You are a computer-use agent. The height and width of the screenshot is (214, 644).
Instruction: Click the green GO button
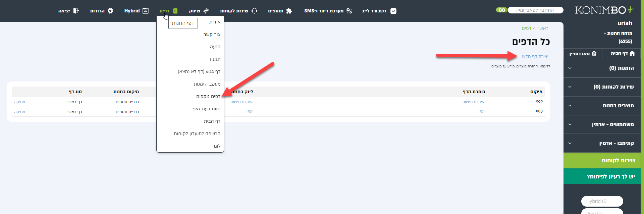pos(501,10)
